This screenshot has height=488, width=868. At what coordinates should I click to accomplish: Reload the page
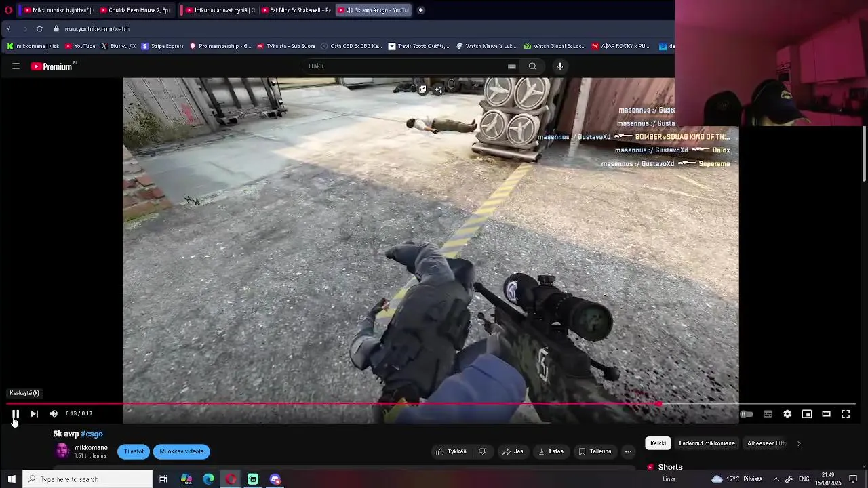pos(39,29)
